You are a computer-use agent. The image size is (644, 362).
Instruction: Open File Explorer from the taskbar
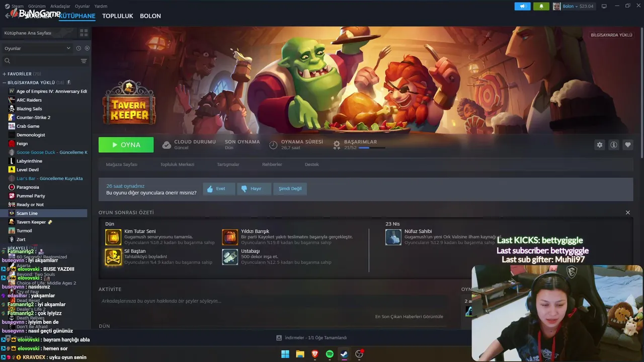(x=300, y=354)
